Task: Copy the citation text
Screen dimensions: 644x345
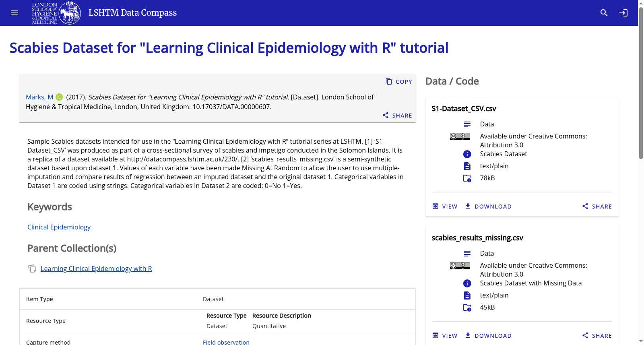Action: [399, 82]
